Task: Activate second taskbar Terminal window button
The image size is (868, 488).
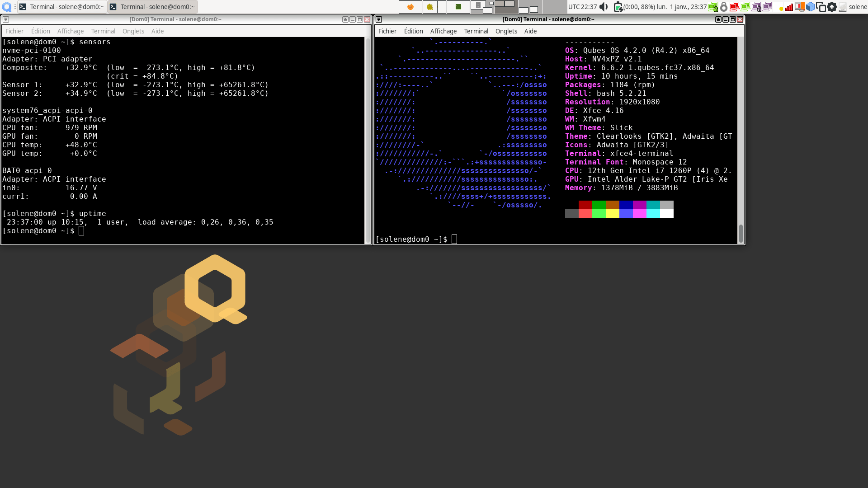Action: click(x=153, y=7)
